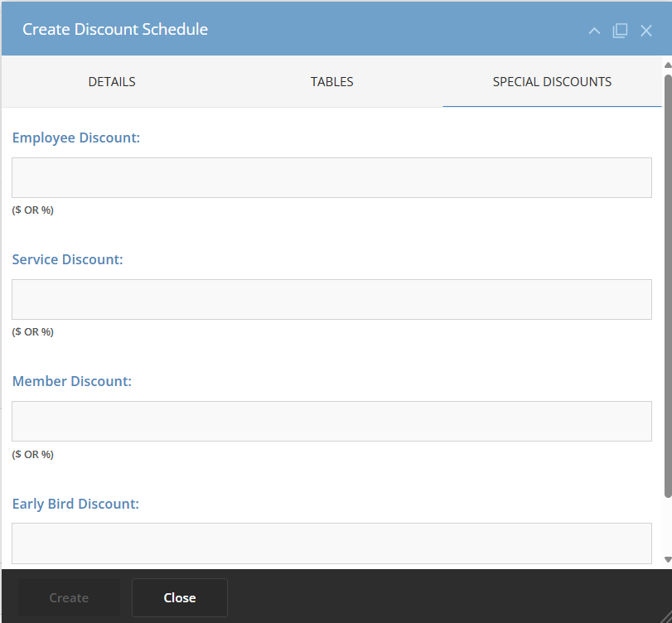Collapse the dialog using the chevron-up icon
The height and width of the screenshot is (623, 672).
[x=594, y=31]
